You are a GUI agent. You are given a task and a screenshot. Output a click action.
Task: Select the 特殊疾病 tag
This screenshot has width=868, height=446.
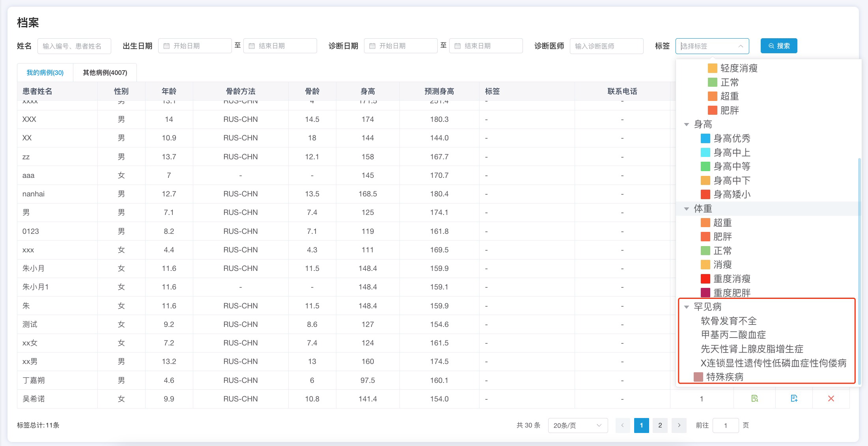pos(719,377)
